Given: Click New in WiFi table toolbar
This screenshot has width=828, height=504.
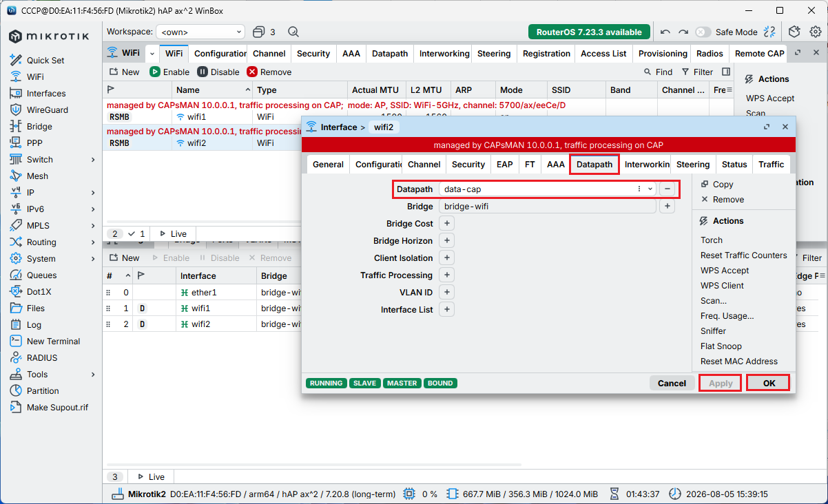Looking at the screenshot, I should 124,72.
